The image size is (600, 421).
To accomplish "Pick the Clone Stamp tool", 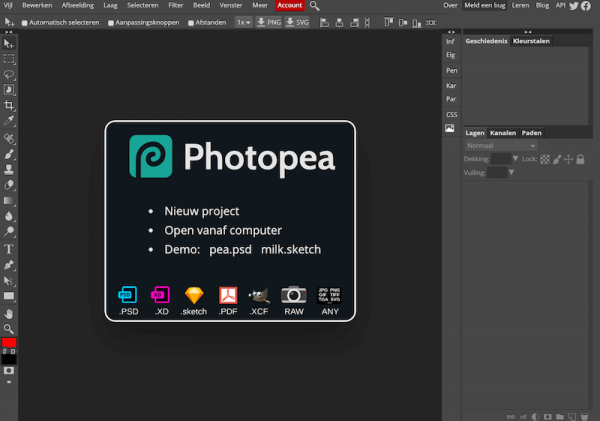I will [8, 169].
